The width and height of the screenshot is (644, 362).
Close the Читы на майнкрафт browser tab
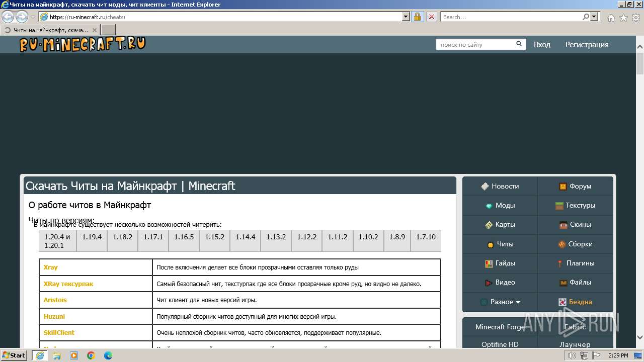[x=95, y=30]
